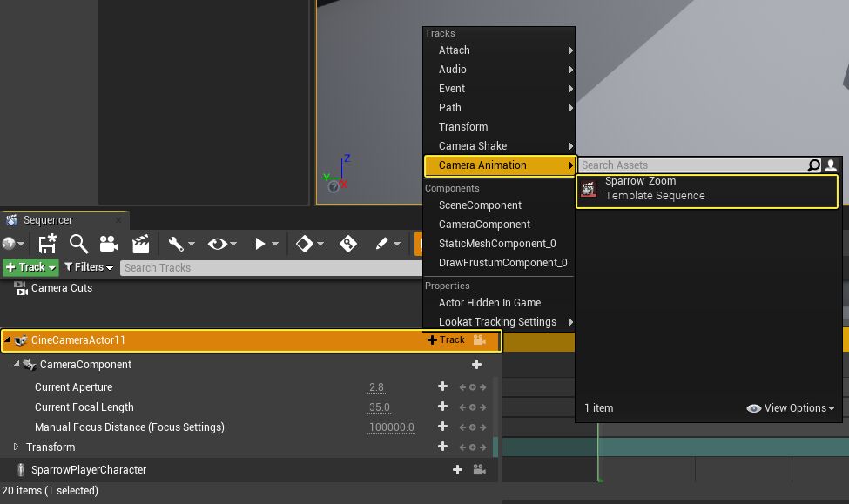849x504 pixels.
Task: Open the wrench Actions menu
Action: click(x=181, y=245)
